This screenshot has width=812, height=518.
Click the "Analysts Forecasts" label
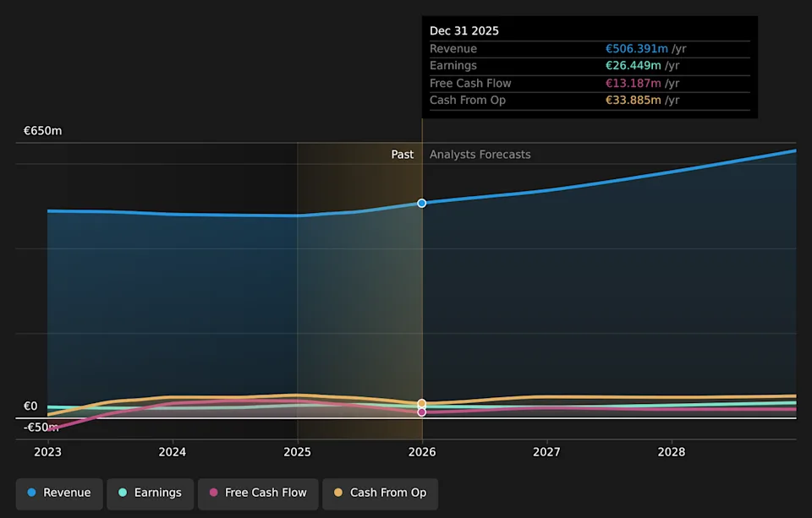pos(480,155)
